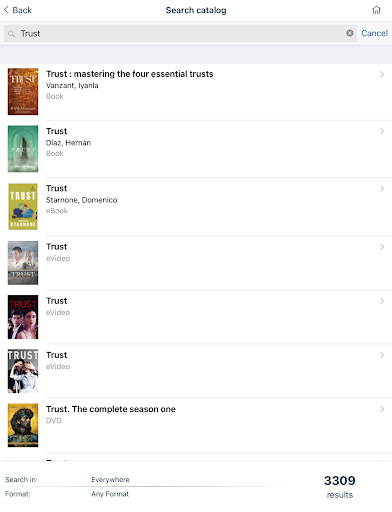This screenshot has width=392, height=512.
Task: Open the first Trust eVideo cover
Action: pos(23,263)
